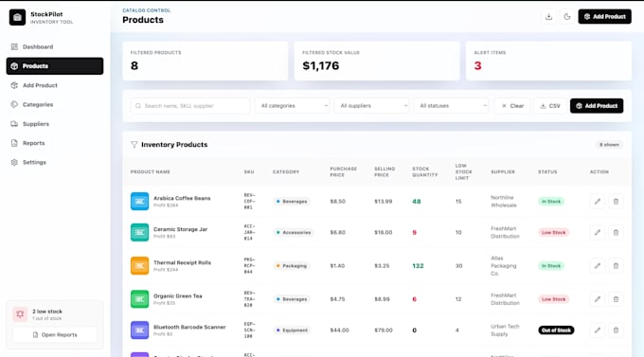The width and height of the screenshot is (644, 357).
Task: Click the Product Name column header
Action: pos(151,172)
